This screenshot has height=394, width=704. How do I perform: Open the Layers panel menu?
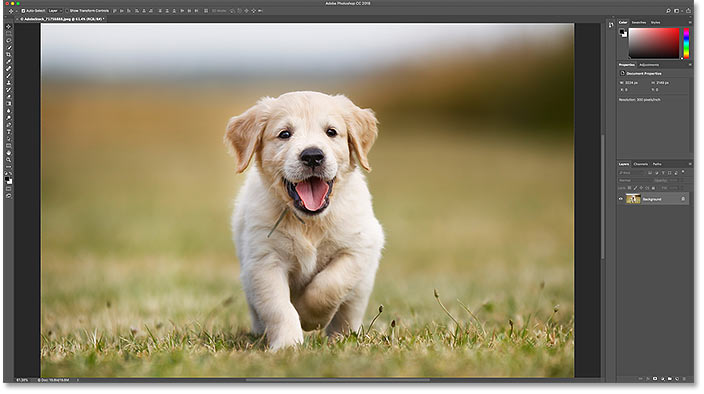690,164
